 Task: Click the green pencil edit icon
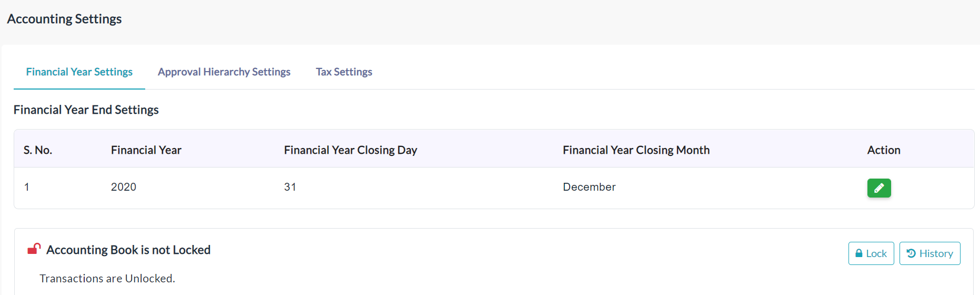click(x=879, y=188)
